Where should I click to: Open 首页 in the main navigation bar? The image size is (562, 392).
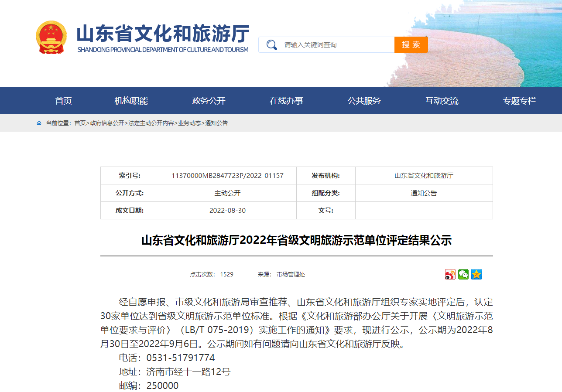(63, 101)
